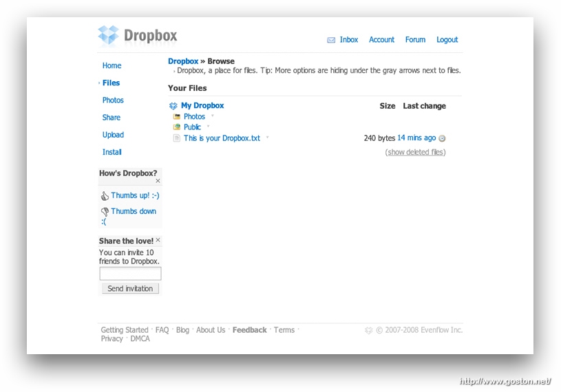Click the text file document icon
Screen dimensions: 561x392
coord(176,138)
